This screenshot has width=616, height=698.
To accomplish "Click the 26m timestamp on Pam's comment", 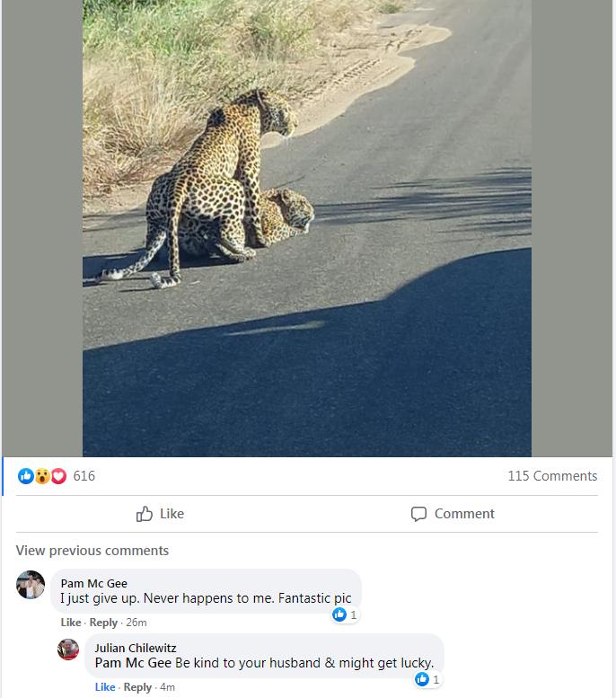I will point(136,623).
